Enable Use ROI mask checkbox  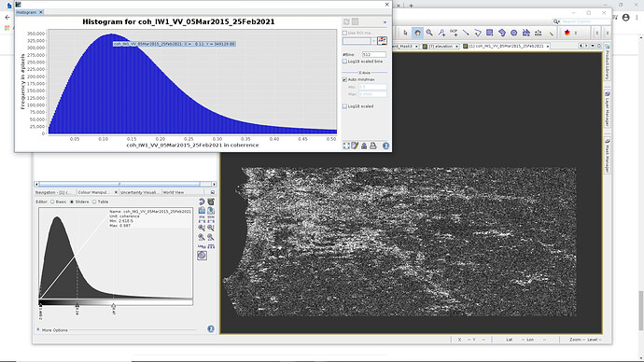point(345,33)
